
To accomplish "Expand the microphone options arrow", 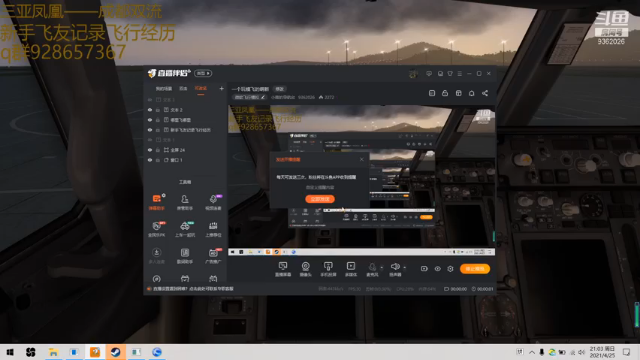I will [382, 268].
